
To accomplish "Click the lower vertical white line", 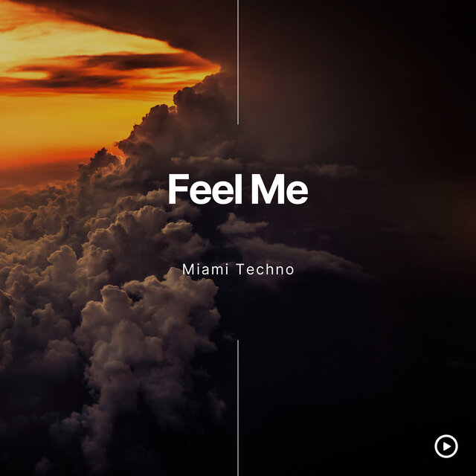I will point(238,408).
